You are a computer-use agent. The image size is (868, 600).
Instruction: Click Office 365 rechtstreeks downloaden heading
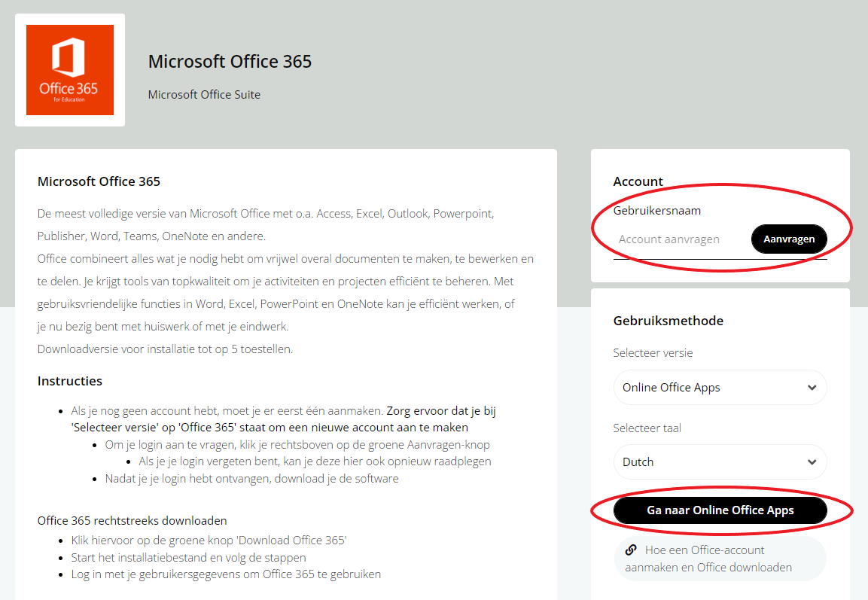point(132,521)
